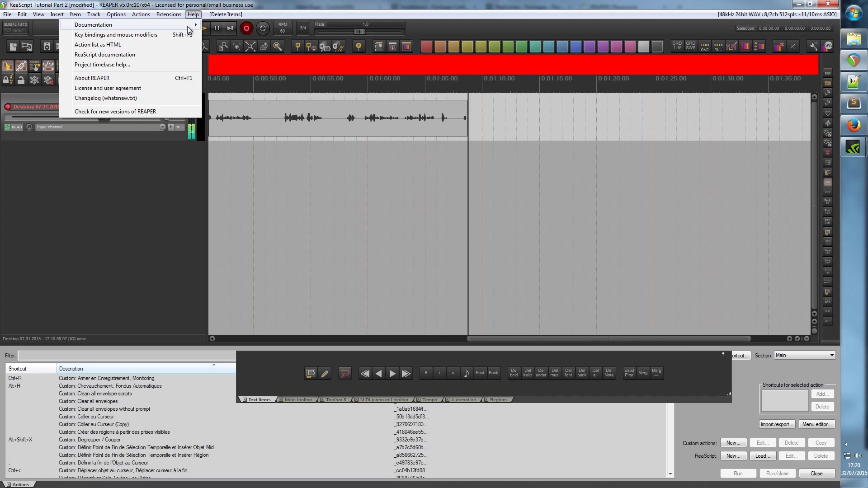Switch to the MIDI piano roll toolbar tab
The width and height of the screenshot is (868, 488).
tap(383, 399)
